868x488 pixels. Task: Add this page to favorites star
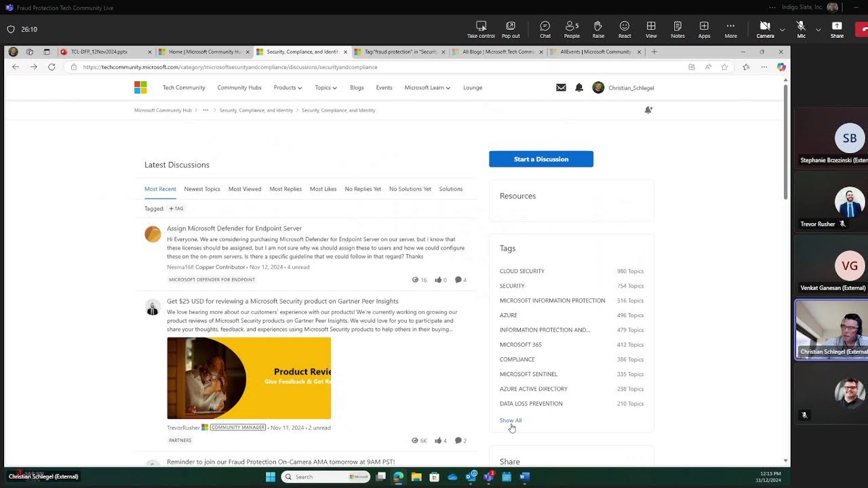pyautogui.click(x=724, y=67)
